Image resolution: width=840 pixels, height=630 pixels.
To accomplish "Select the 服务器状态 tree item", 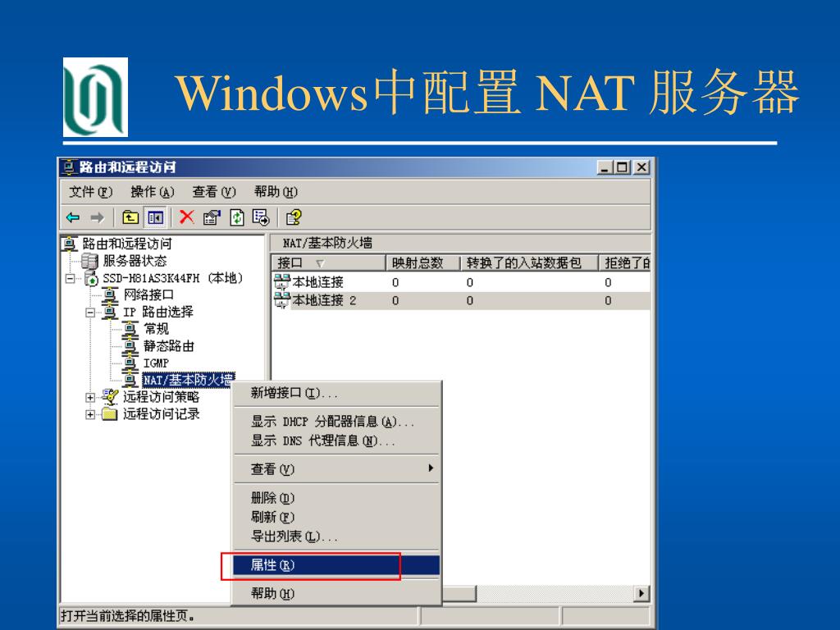I will [x=135, y=261].
